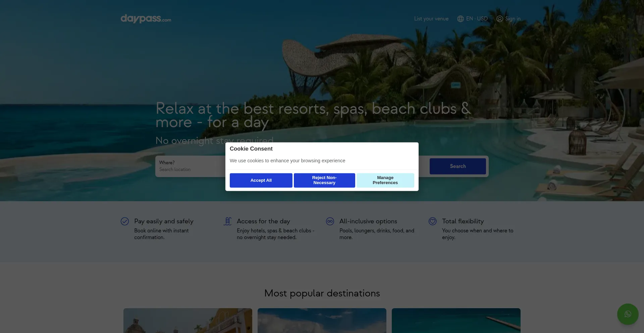Click the pool ladder icon
This screenshot has height=333, width=644.
coord(227,221)
